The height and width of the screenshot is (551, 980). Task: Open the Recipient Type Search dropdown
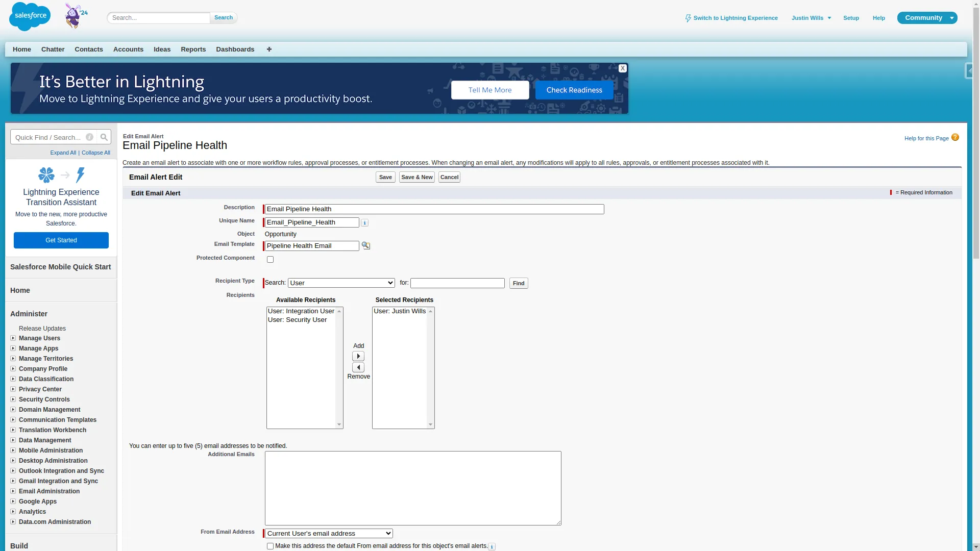click(341, 283)
